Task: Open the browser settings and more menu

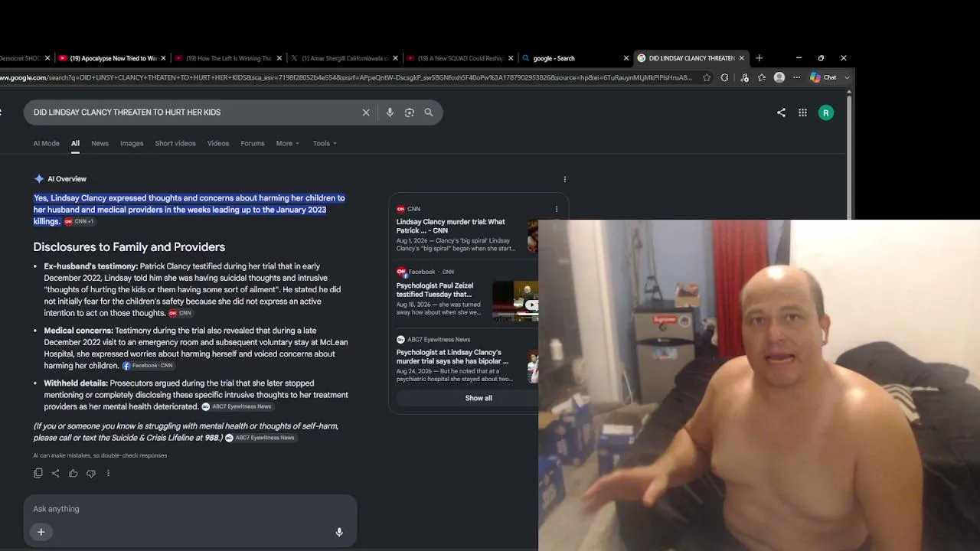Action: point(797,77)
